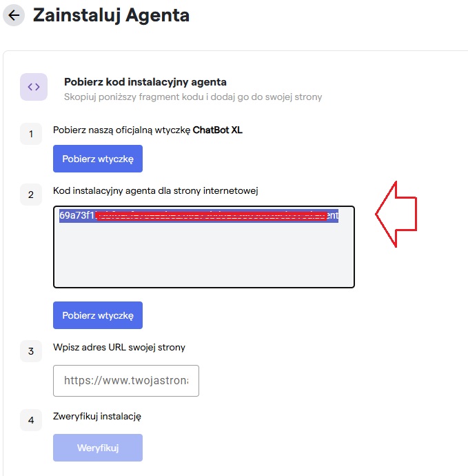This screenshot has height=476, width=468.
Task: Click the step 4 number badge
Action: point(31,420)
